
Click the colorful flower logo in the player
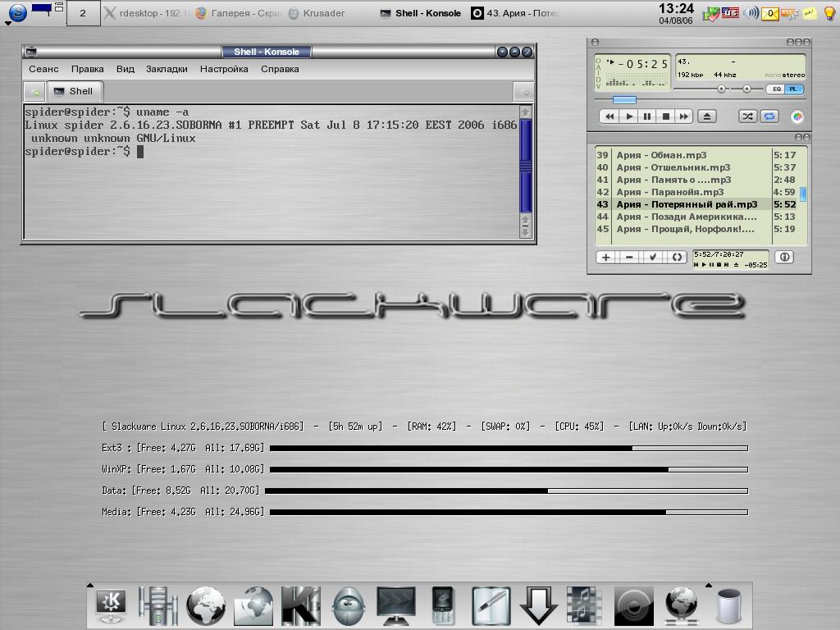(x=797, y=116)
